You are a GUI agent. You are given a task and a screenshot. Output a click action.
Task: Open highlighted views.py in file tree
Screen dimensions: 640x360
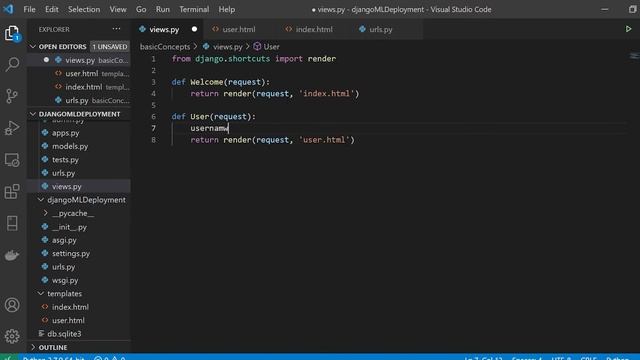(x=79, y=187)
